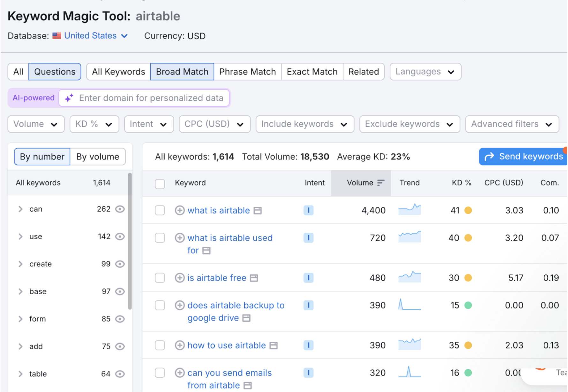
Task: Click the United States flag icon
Action: 57,36
